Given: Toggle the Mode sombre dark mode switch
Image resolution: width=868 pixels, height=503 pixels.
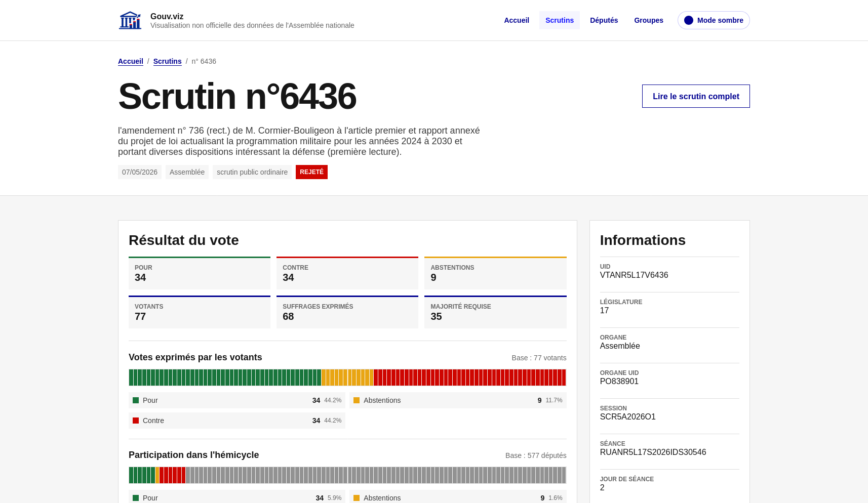Looking at the screenshot, I should click(x=714, y=20).
